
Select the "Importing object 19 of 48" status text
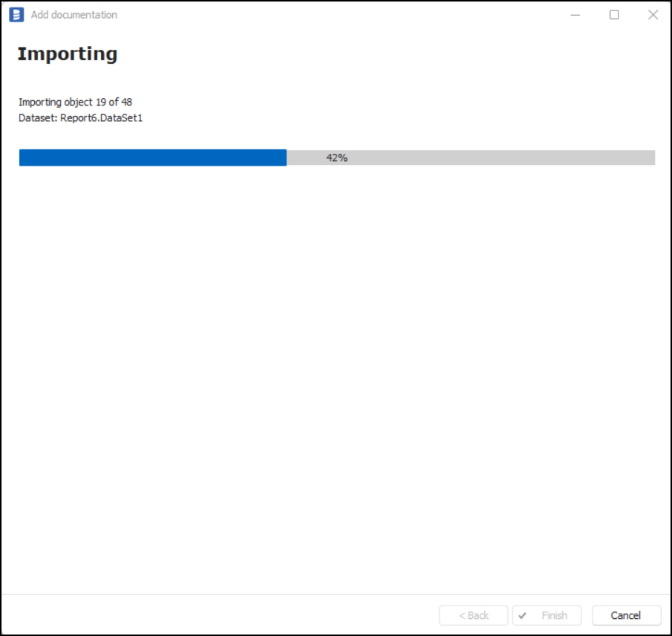pyautogui.click(x=75, y=102)
